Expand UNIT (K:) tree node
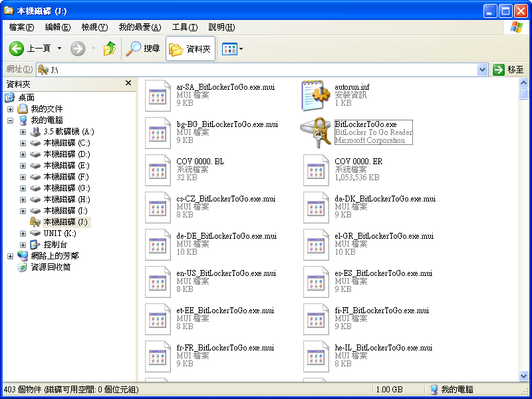The image size is (532, 399). point(23,234)
